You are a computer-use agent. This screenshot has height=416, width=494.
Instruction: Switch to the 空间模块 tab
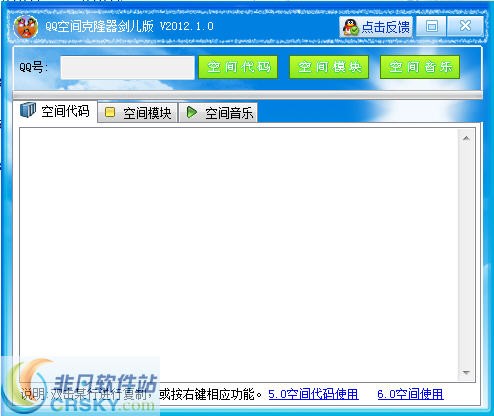pos(138,113)
